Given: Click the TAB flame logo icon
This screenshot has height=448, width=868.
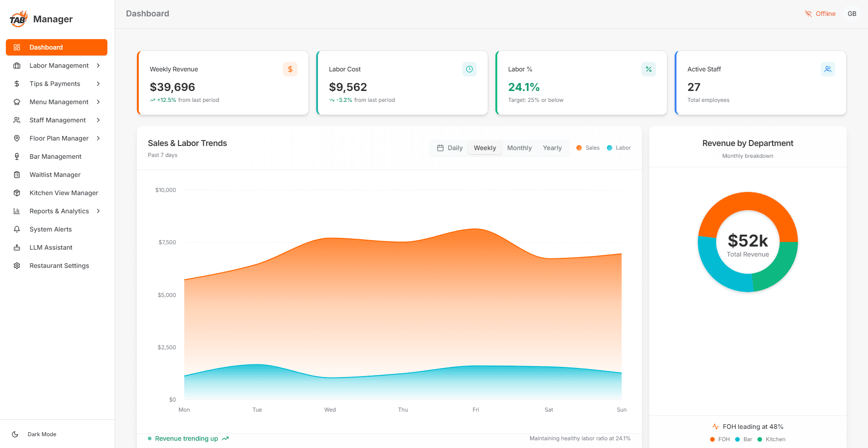Looking at the screenshot, I should (19, 19).
